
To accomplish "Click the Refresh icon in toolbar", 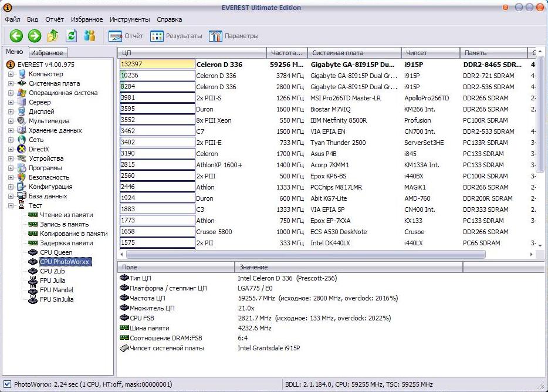I will point(71,36).
